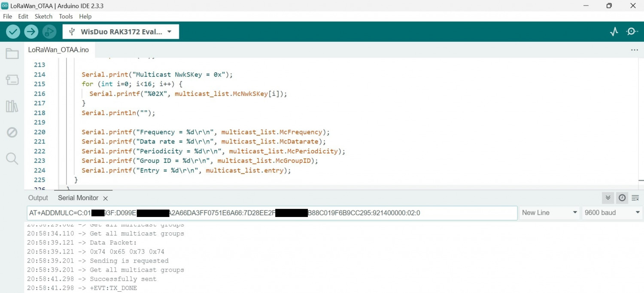Click the Verify sketch checkmark icon
The image size is (644, 293).
[13, 31]
